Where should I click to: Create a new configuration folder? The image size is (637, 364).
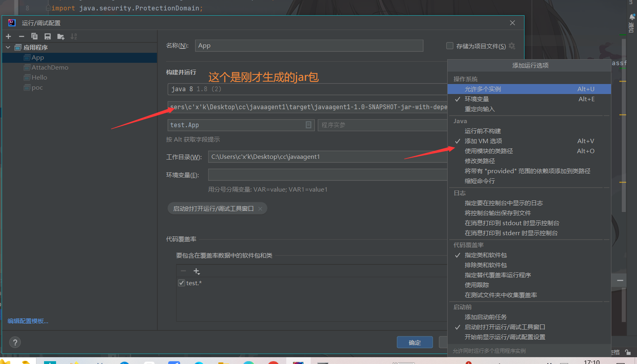pyautogui.click(x=61, y=36)
